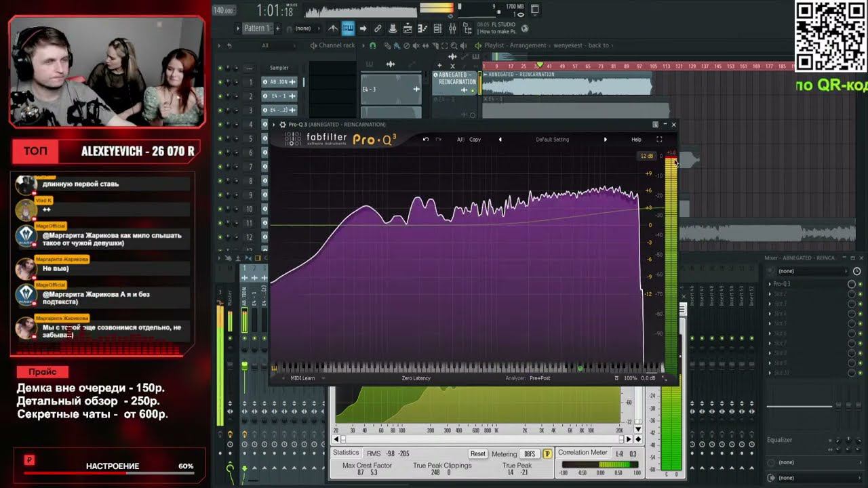This screenshot has width=868, height=488.
Task: Adjust the Pro-Q 3 output gain 0.0 dB
Action: [x=648, y=378]
